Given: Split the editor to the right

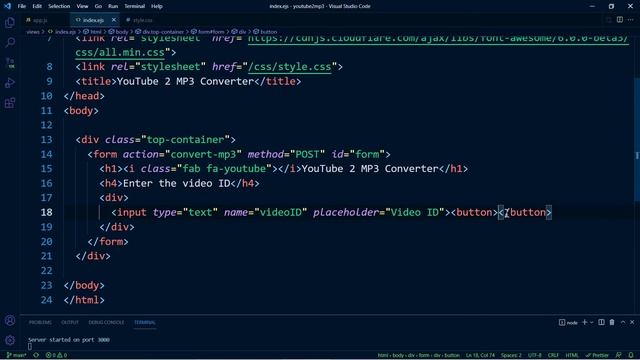Looking at the screenshot, I should point(620,20).
